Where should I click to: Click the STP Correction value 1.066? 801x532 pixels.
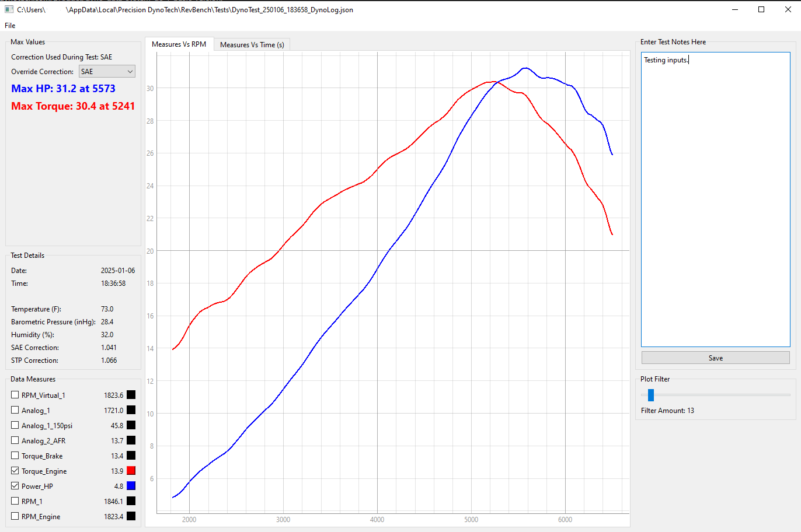tap(109, 360)
